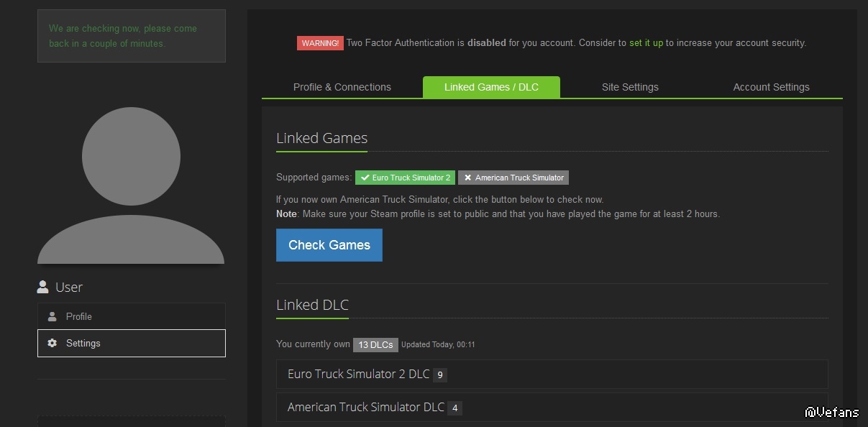Click the gear icon beside Settings

coord(52,344)
